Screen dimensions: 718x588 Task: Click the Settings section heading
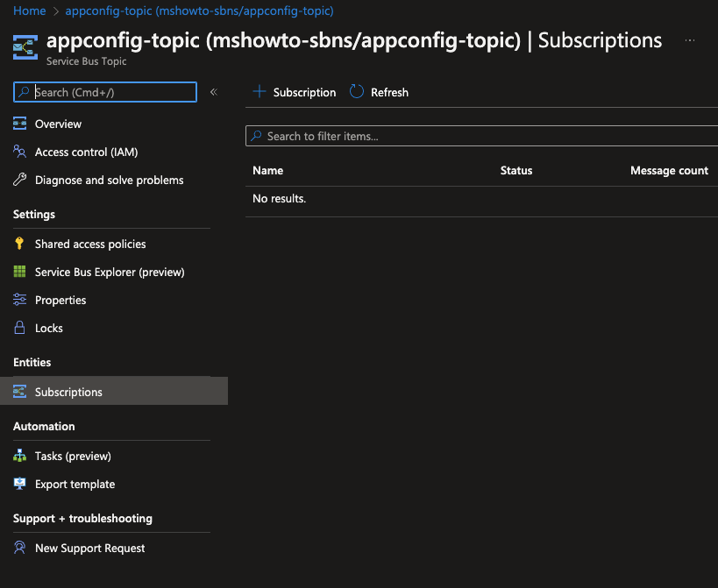coord(34,214)
